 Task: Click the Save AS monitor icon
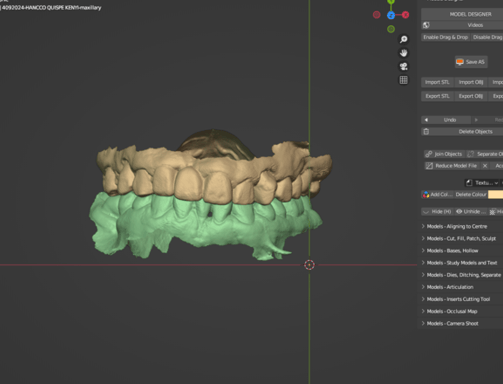point(460,62)
